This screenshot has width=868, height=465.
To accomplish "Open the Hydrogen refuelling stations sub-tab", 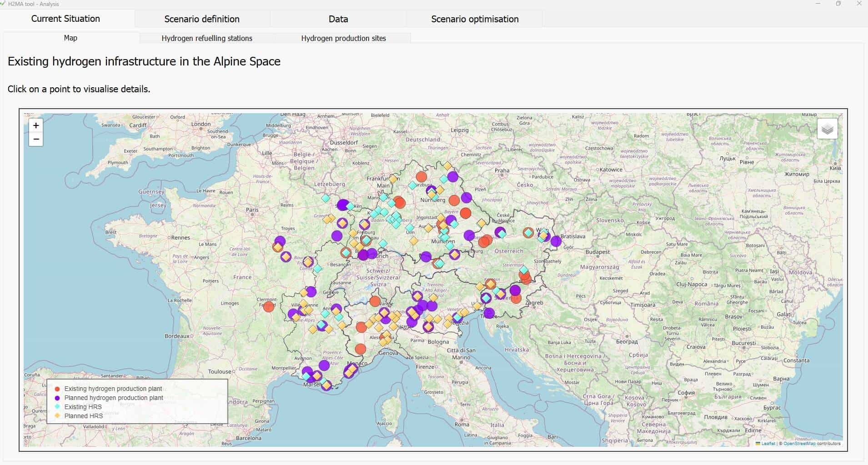I will coord(207,38).
